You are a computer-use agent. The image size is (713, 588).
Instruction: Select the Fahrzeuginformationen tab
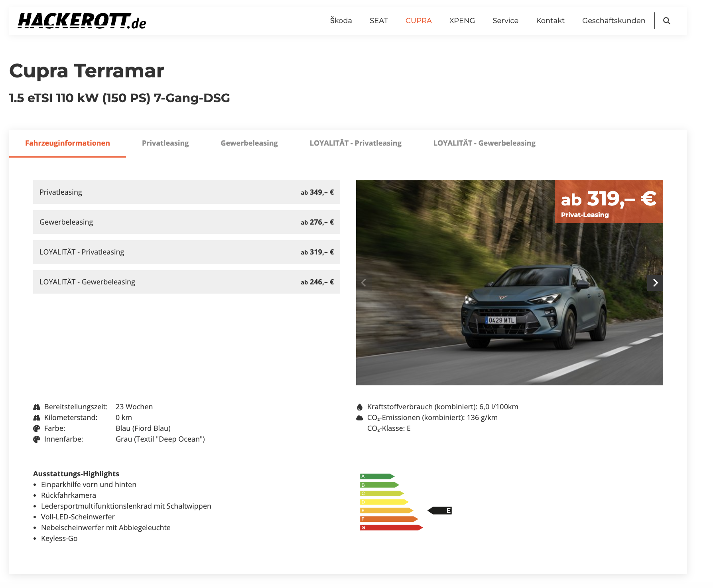[x=67, y=143]
